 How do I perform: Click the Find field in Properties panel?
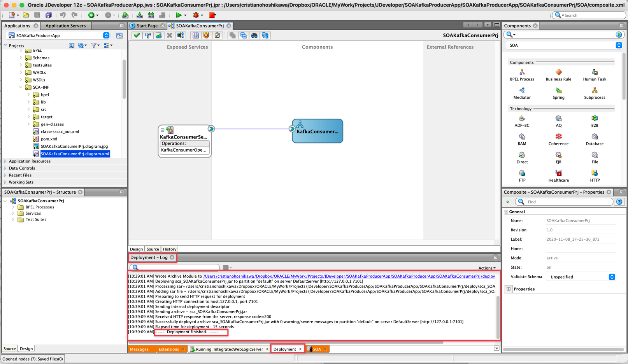click(564, 202)
